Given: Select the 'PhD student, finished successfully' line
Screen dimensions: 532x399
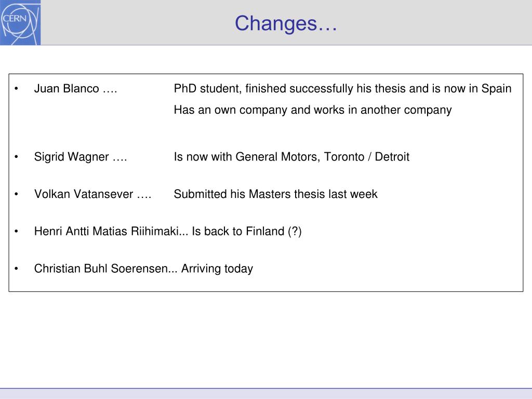Looking at the screenshot, I should [x=342, y=88].
